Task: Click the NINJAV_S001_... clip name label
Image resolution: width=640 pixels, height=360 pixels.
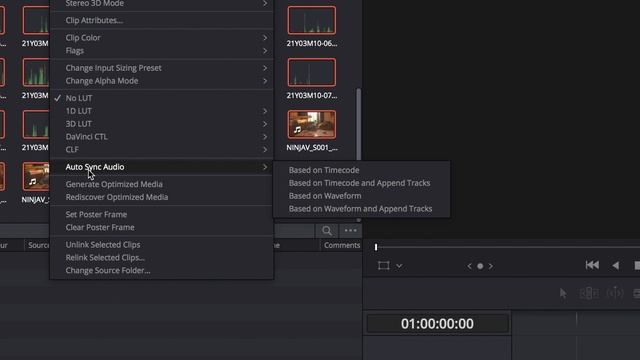Action: tap(312, 147)
